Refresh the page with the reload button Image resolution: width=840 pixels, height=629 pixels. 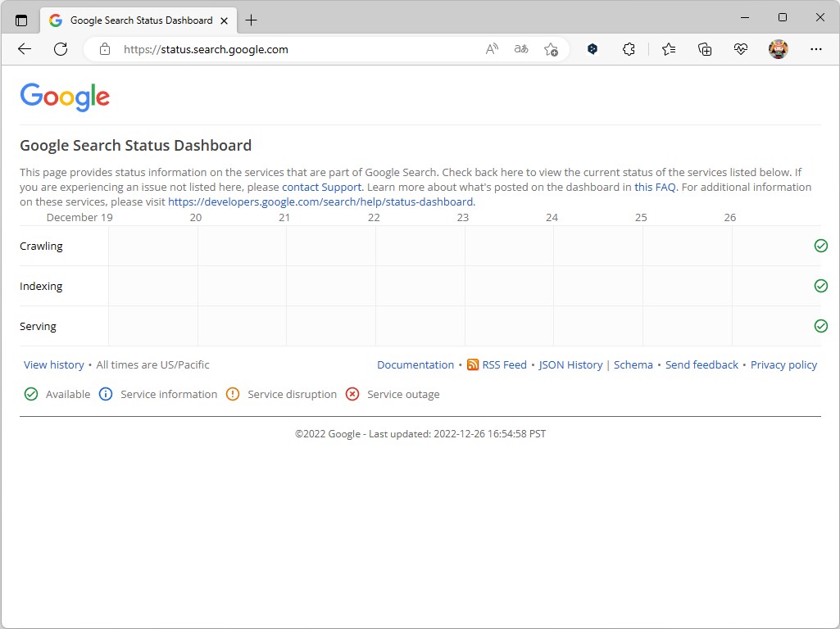click(61, 49)
